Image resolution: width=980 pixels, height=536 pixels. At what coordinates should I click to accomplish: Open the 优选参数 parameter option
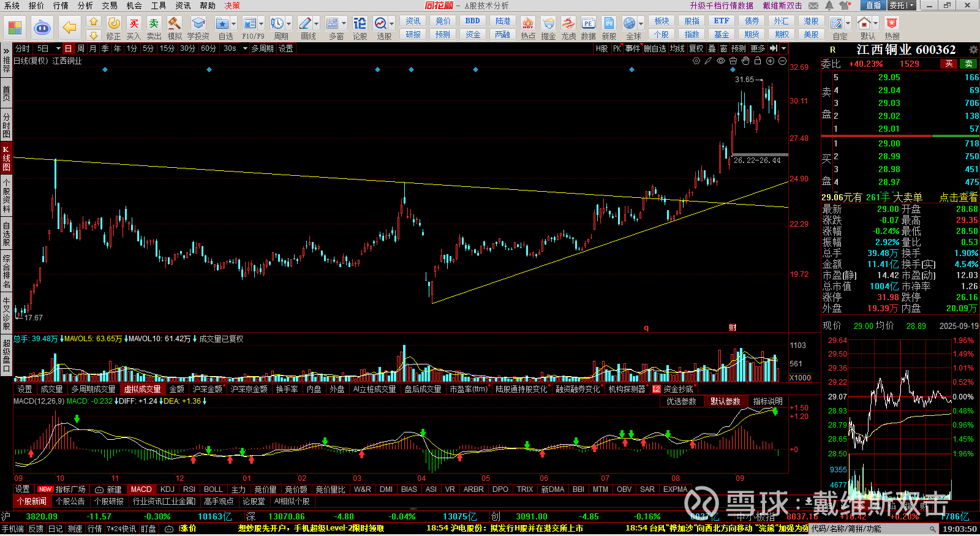681,401
